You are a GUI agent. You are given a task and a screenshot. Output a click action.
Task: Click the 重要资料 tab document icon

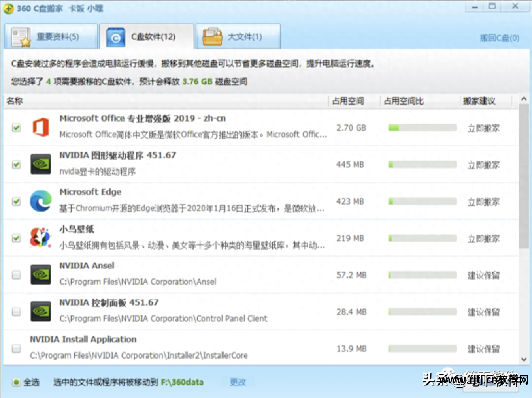coord(21,37)
